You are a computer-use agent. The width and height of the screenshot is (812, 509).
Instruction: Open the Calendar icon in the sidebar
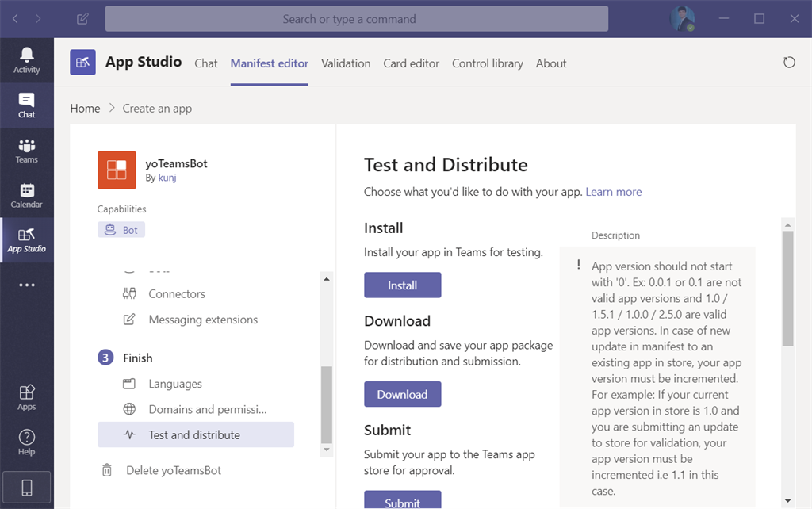point(27,195)
